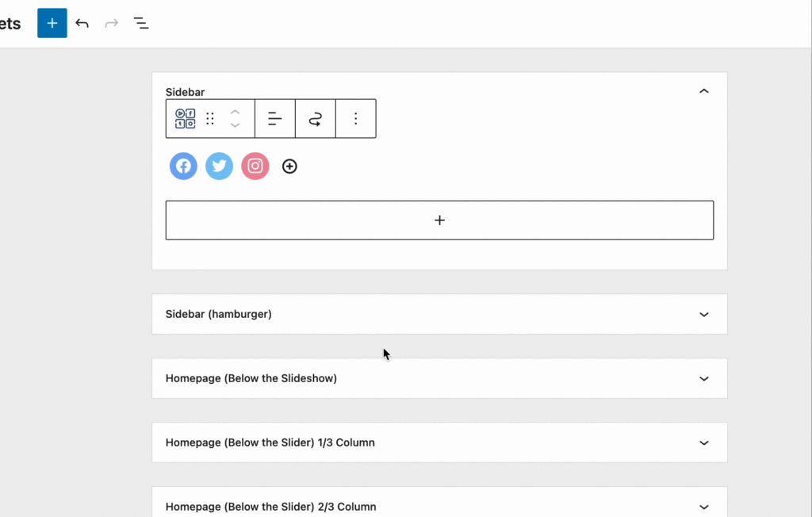
Task: Move the block up with the arrow
Action: pyautogui.click(x=235, y=112)
